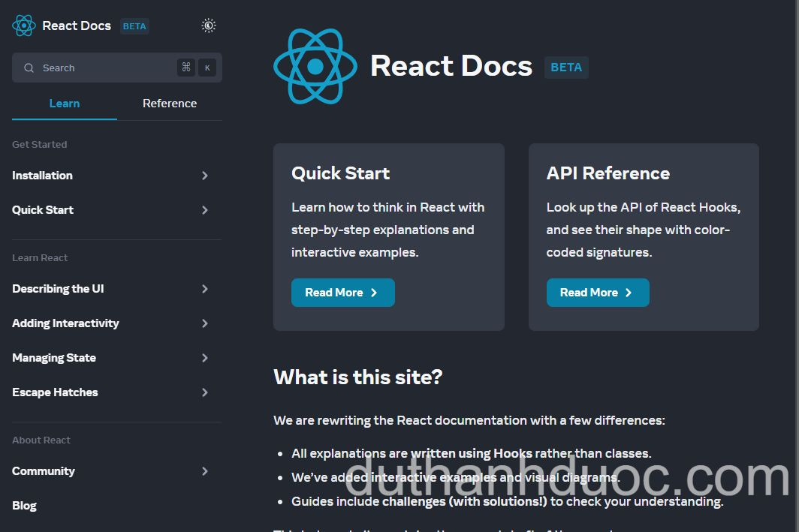799x532 pixels.
Task: Click the main 'React Docs' page heading
Action: tap(451, 66)
